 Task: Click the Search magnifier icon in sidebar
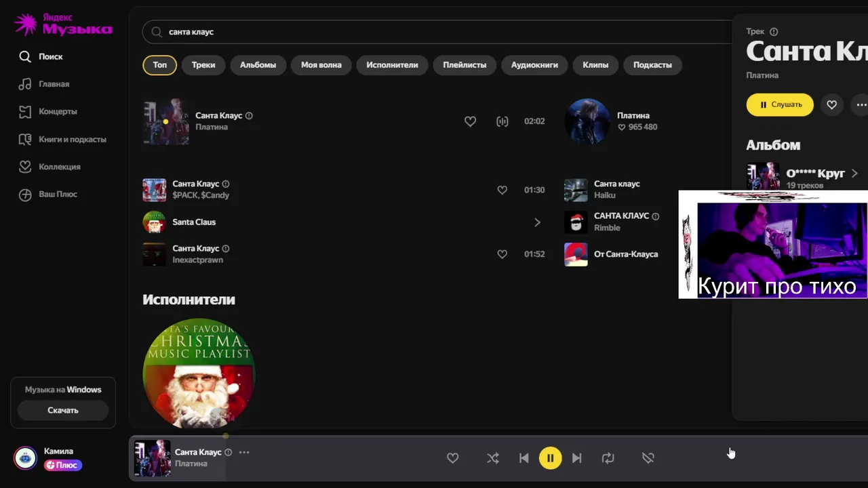[25, 57]
